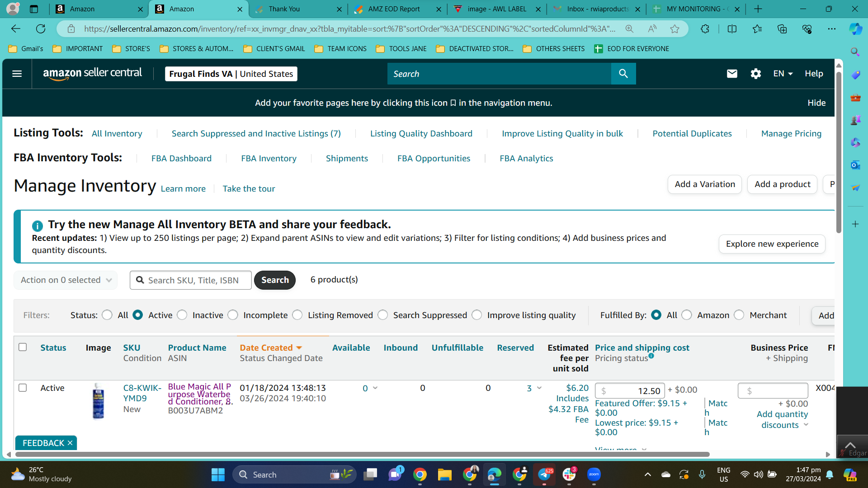
Task: Open the EN language dropdown
Action: [x=783, y=74]
